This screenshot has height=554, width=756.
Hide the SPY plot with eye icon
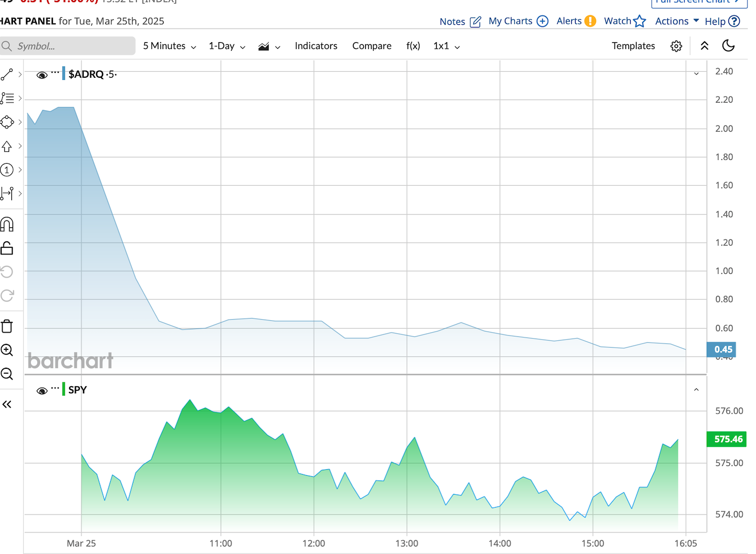(x=42, y=391)
